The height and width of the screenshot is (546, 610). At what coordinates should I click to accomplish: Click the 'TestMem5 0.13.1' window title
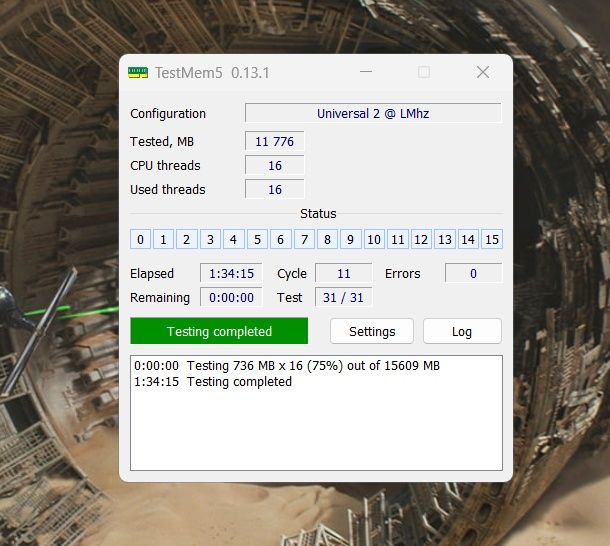[x=212, y=73]
